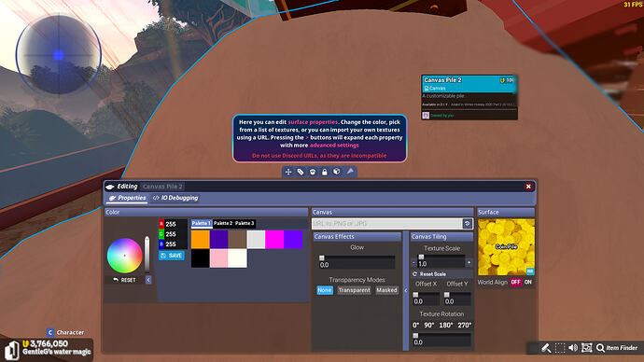Image resolution: width=644 pixels, height=362 pixels.
Task: Select the move gizmo icon above the editor
Action: coord(288,172)
